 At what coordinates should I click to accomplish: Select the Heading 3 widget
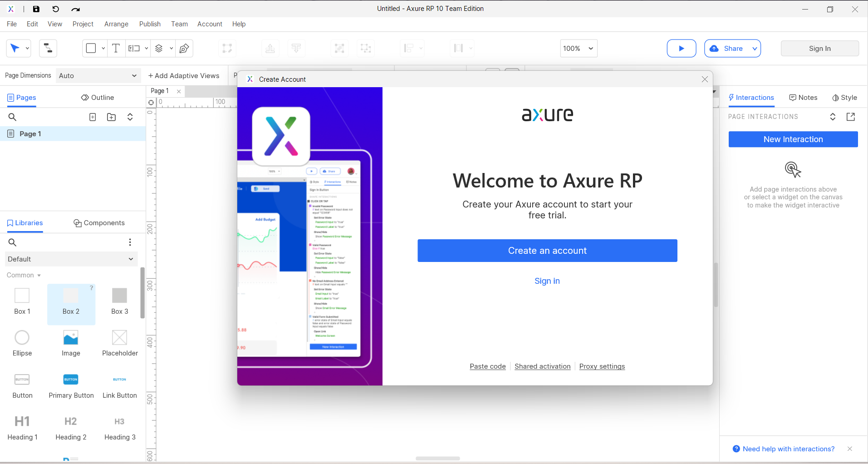click(120, 428)
